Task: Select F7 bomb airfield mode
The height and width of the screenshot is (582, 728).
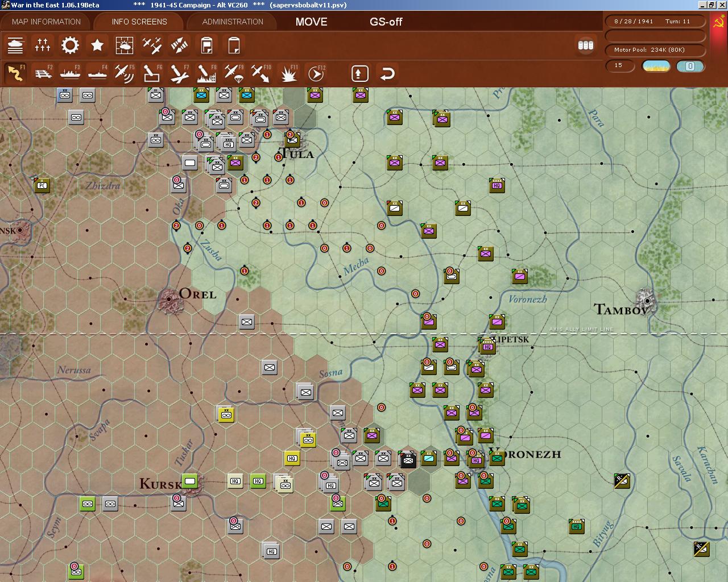Action: 179,73
